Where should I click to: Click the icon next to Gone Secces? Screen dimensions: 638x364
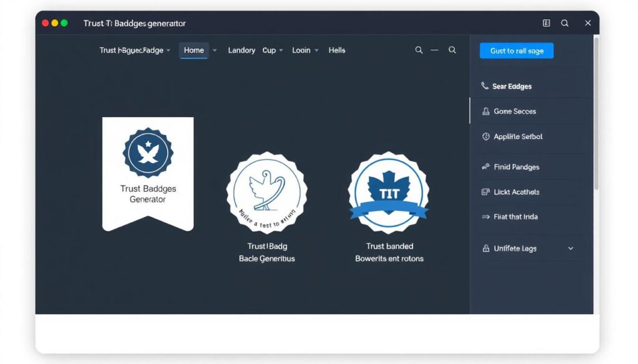[x=485, y=111]
